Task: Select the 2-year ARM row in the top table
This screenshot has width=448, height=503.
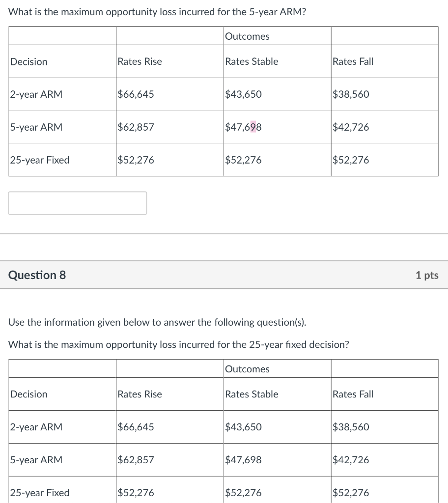Action: point(36,94)
